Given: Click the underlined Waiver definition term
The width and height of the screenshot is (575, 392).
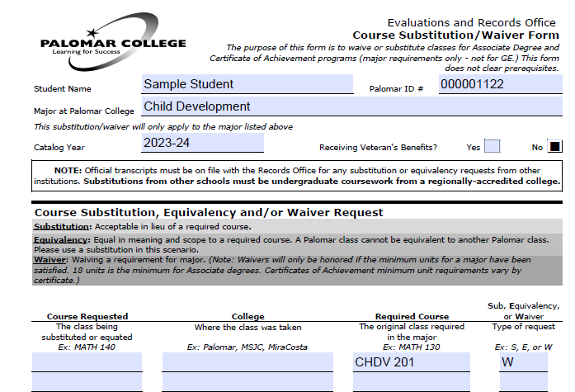Looking at the screenshot, I should click(49, 261).
